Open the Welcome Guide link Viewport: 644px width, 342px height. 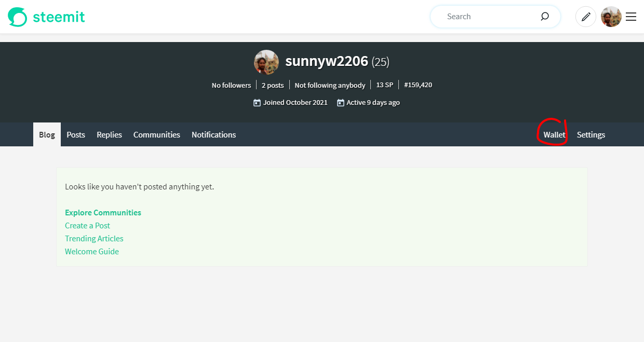coord(92,252)
